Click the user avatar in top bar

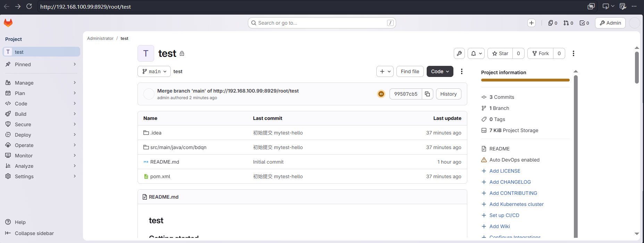click(x=635, y=23)
